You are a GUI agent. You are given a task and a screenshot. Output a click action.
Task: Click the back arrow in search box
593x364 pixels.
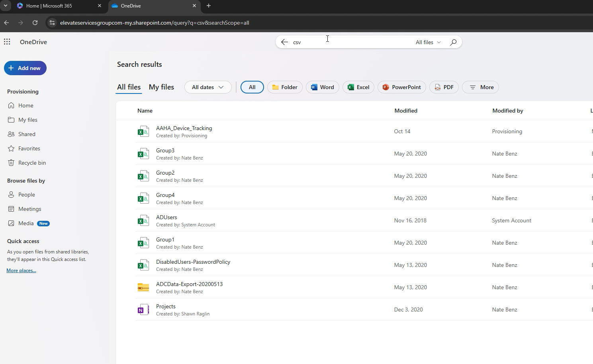[284, 42]
